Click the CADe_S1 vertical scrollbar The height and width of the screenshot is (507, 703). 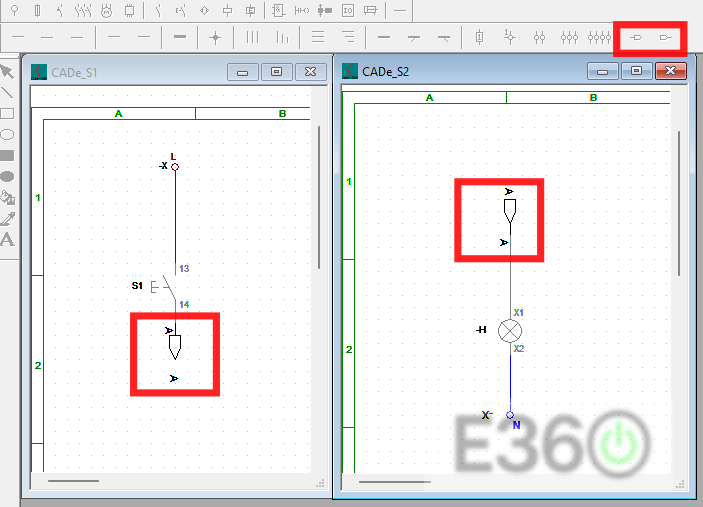[x=319, y=198]
